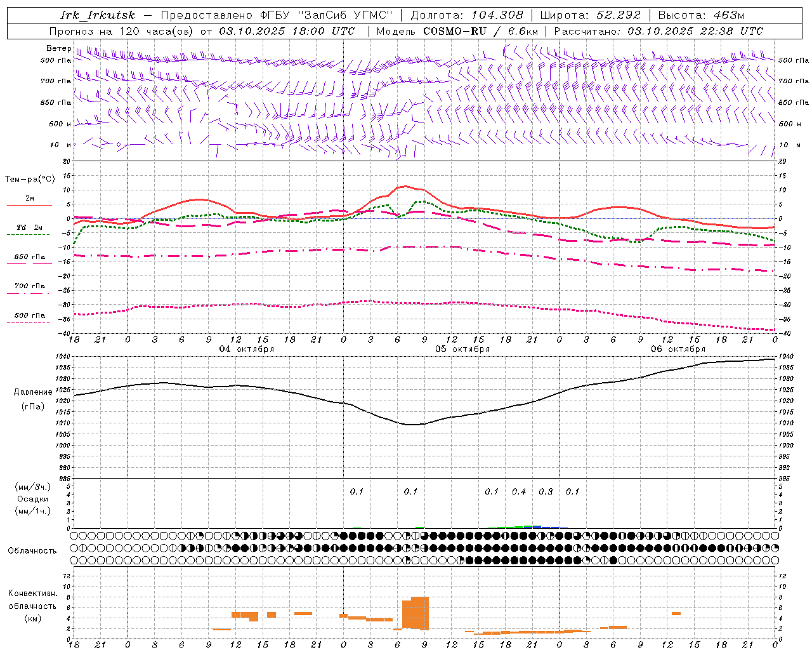812x650 pixels.
Task: Click the "06 октября" date label
Action: coord(678,349)
